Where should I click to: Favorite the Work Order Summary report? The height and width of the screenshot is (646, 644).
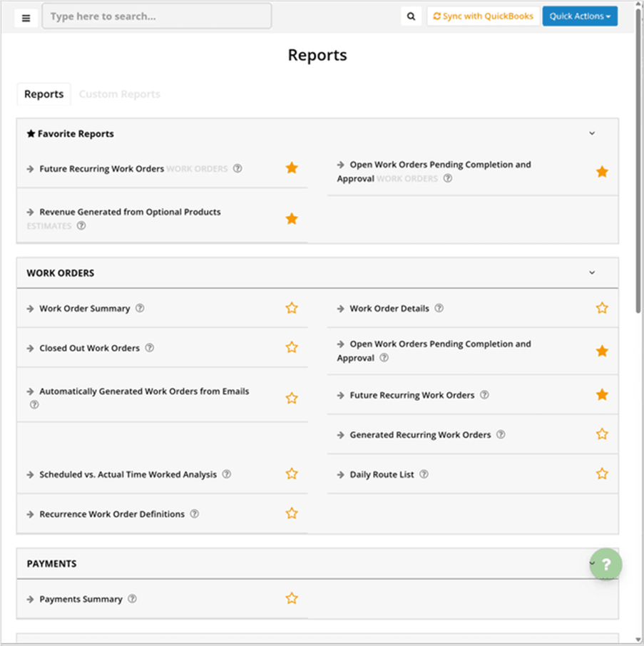point(291,308)
